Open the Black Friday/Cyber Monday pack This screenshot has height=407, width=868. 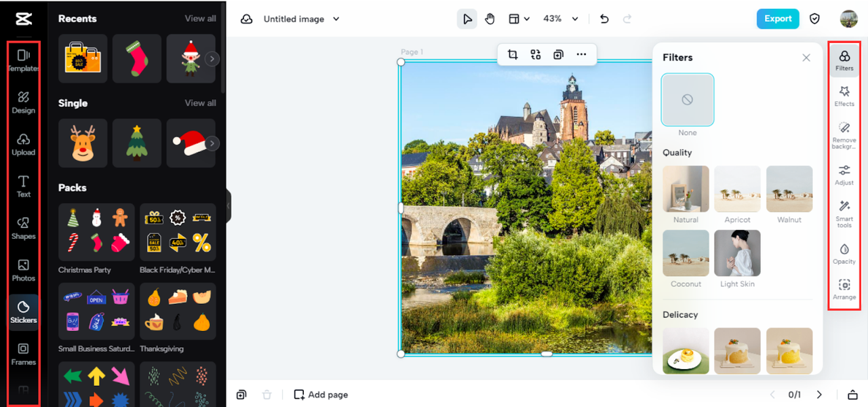click(x=178, y=232)
